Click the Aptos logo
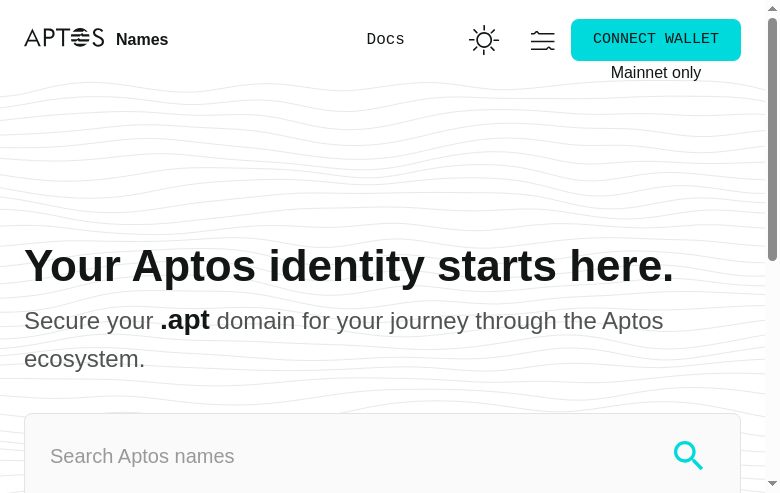The height and width of the screenshot is (493, 780). (x=64, y=38)
